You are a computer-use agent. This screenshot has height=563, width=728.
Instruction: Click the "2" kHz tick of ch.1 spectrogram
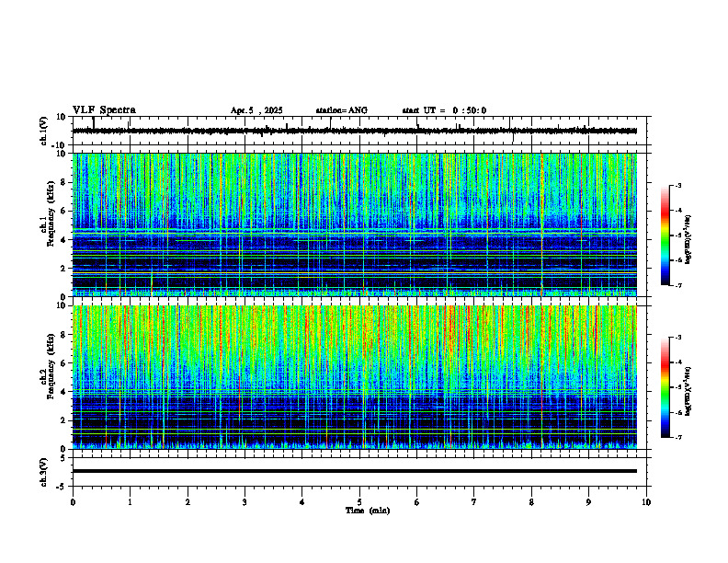coord(65,268)
